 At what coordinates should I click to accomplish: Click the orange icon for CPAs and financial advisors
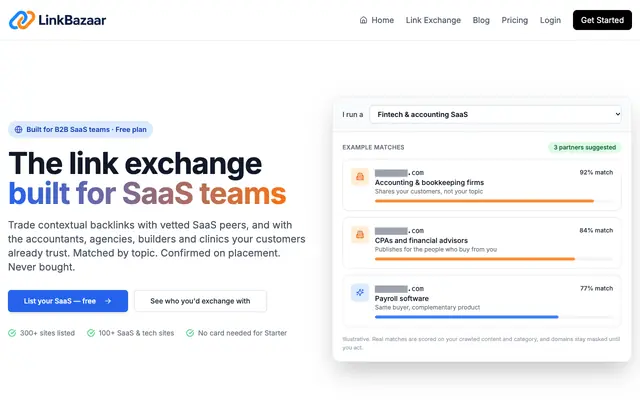(x=360, y=235)
